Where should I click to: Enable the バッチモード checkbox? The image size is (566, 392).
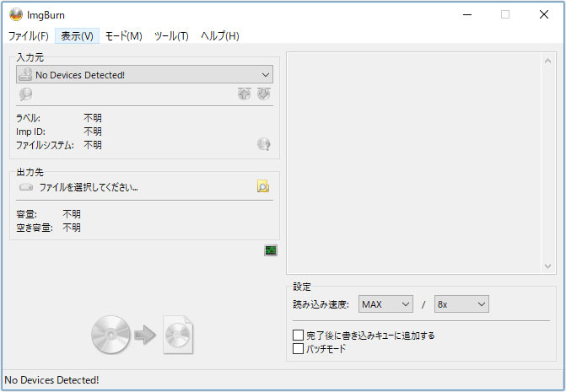298,349
